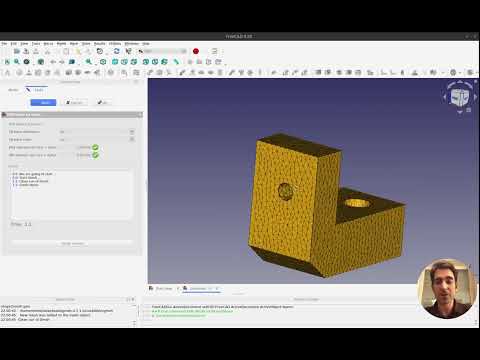Click the green check beside min element size

click(95, 155)
